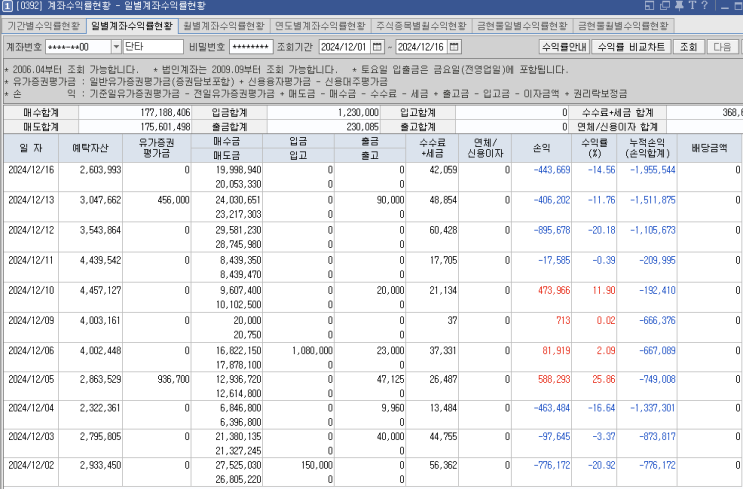Click the deposit asset 4,457,127
Viewport: 743px width, 489px height.
click(100, 290)
